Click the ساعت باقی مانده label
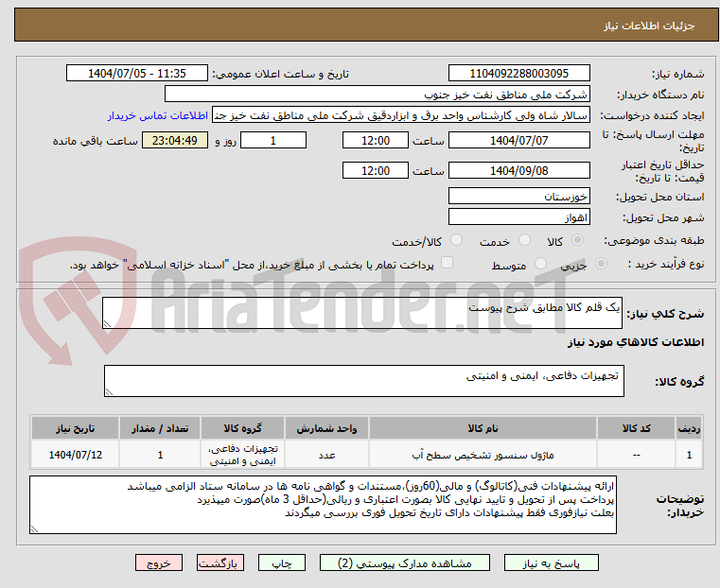720x588 pixels. 95,141
